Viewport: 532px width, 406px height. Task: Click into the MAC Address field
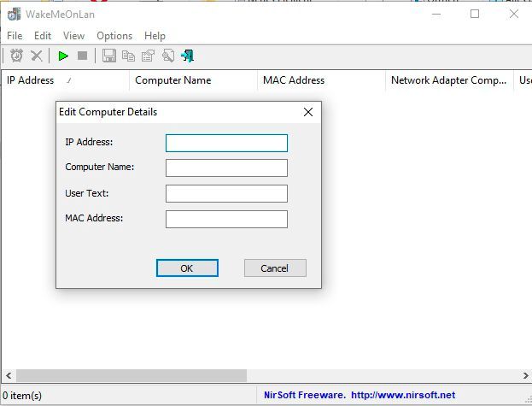(226, 220)
